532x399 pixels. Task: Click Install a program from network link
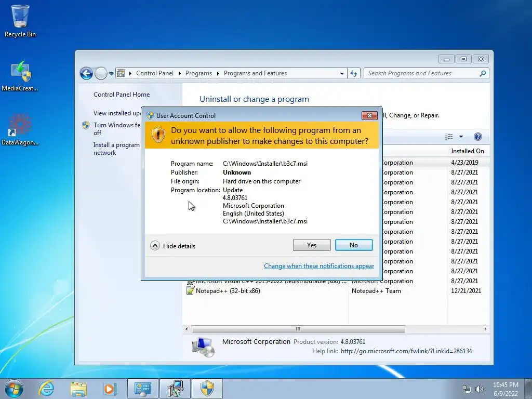(x=116, y=149)
